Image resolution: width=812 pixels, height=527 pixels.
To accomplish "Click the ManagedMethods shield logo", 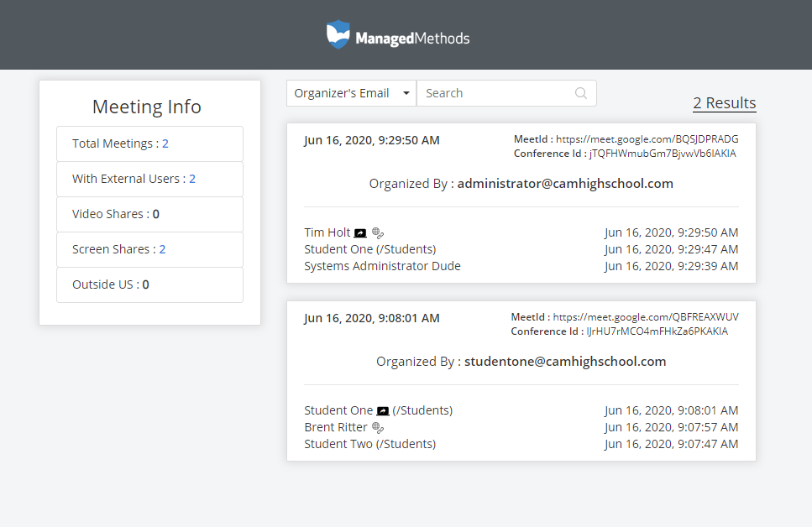I will 338,35.
